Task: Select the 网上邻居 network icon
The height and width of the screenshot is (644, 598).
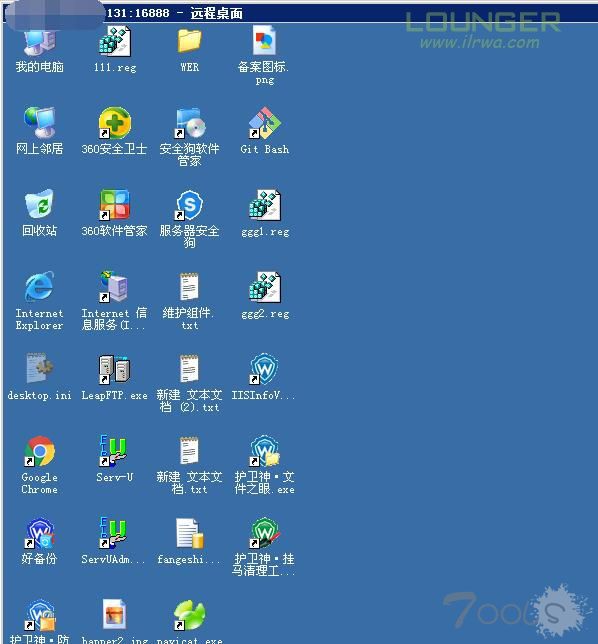Action: (39, 123)
